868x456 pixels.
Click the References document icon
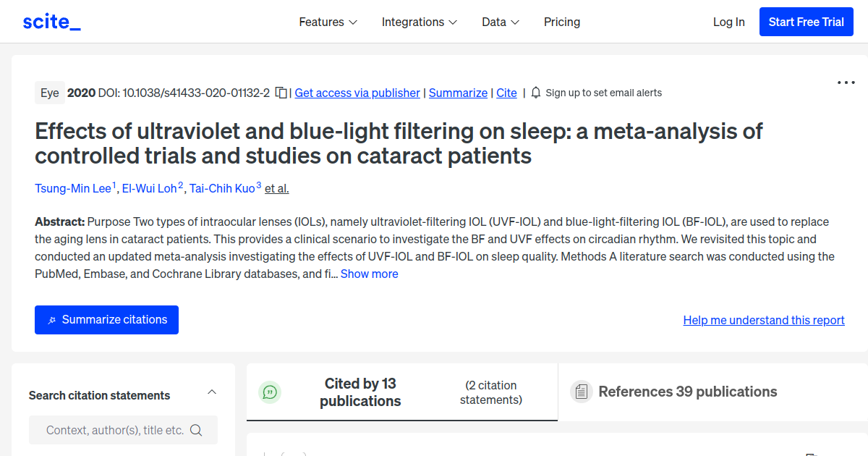581,391
